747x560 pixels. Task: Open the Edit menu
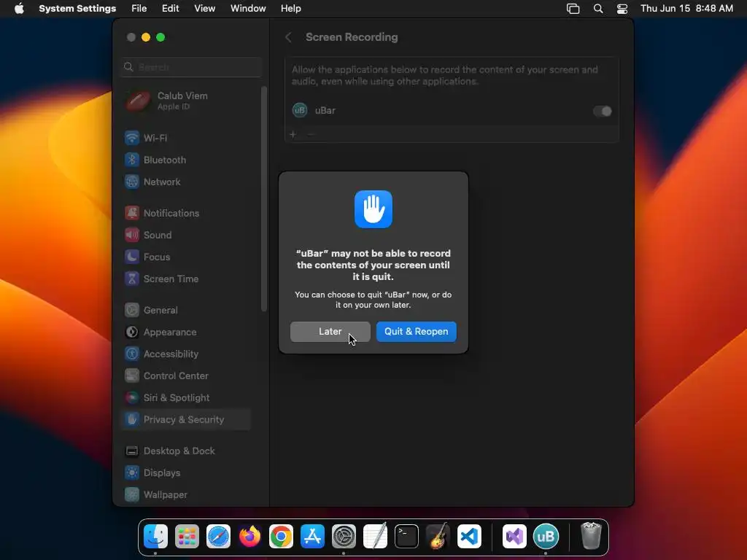click(x=170, y=9)
